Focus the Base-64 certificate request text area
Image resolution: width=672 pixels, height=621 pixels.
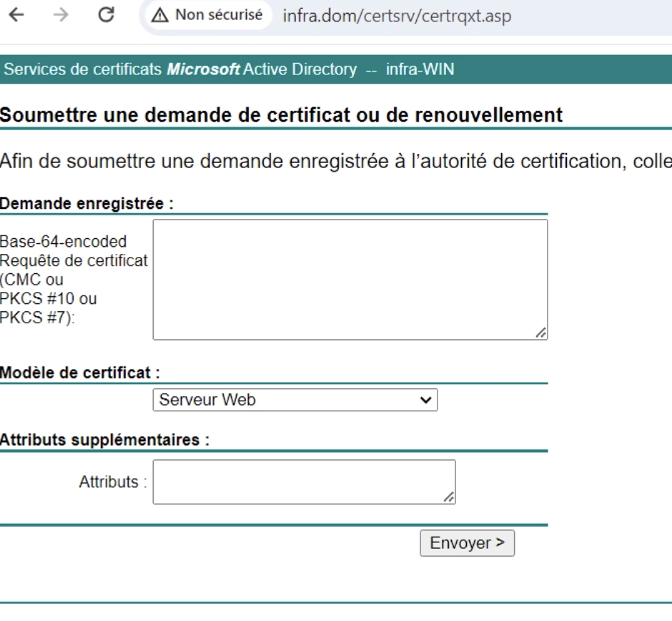coord(350,279)
